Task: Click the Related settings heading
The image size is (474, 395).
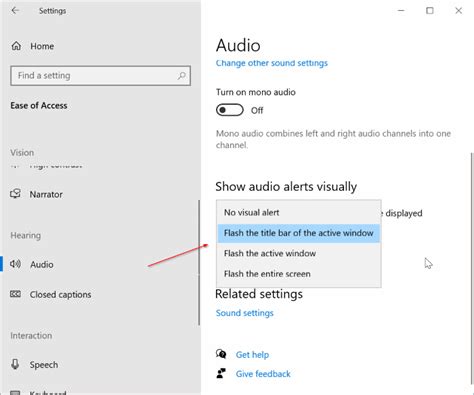Action: click(x=259, y=294)
